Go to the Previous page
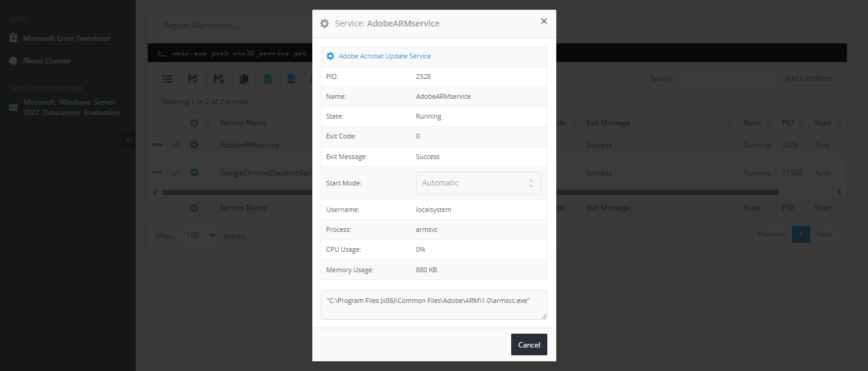 (771, 234)
